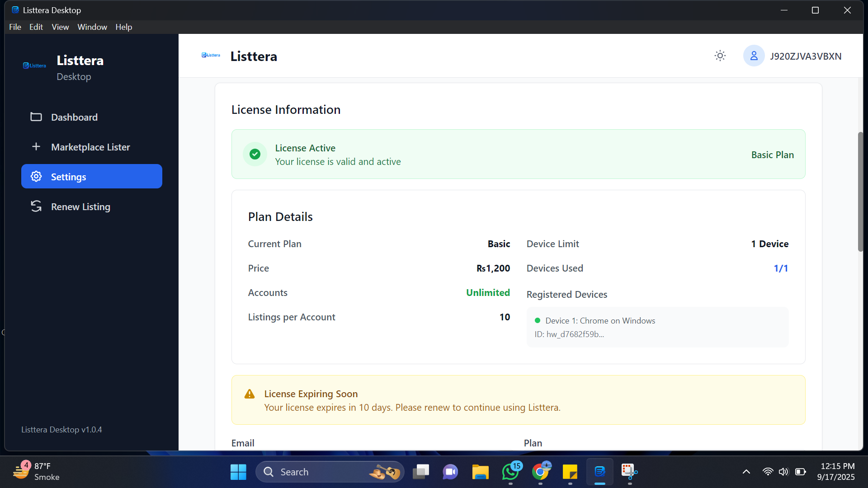Toggle the WhatsApp notification badge in taskbar
The width and height of the screenshot is (868, 488).
click(x=516, y=465)
